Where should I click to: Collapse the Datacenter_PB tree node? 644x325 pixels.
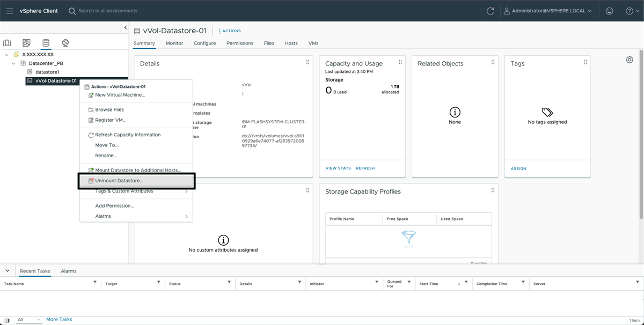(x=13, y=63)
